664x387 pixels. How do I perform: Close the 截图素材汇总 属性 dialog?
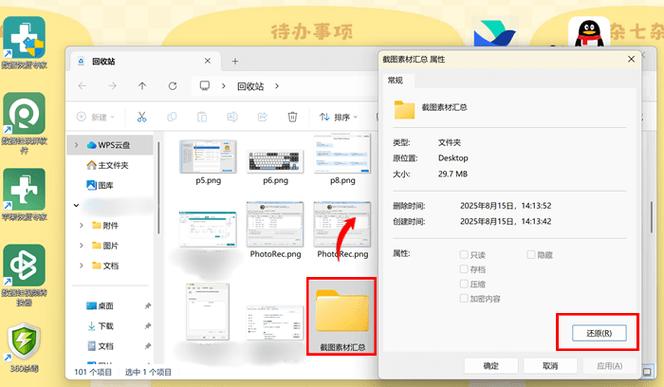(x=631, y=59)
